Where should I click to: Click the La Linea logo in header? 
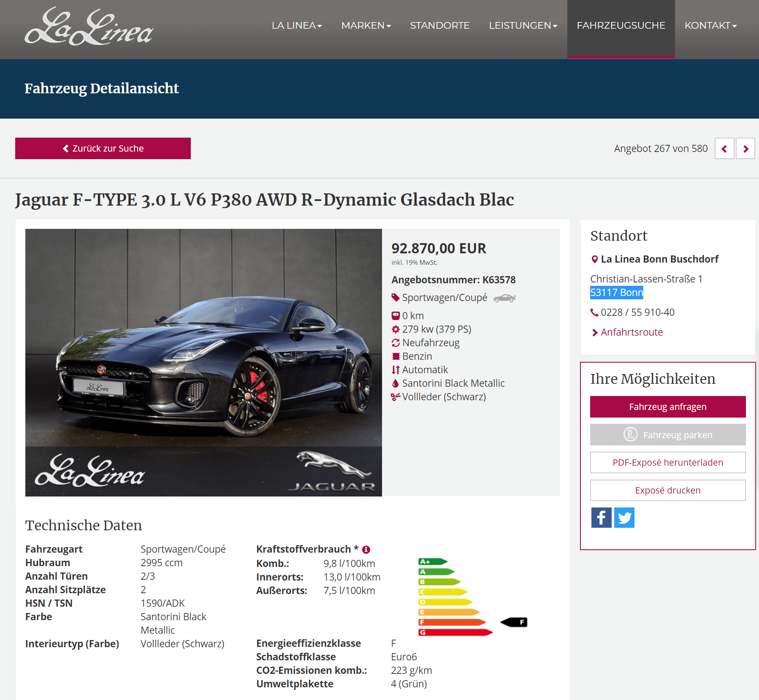pos(89,26)
